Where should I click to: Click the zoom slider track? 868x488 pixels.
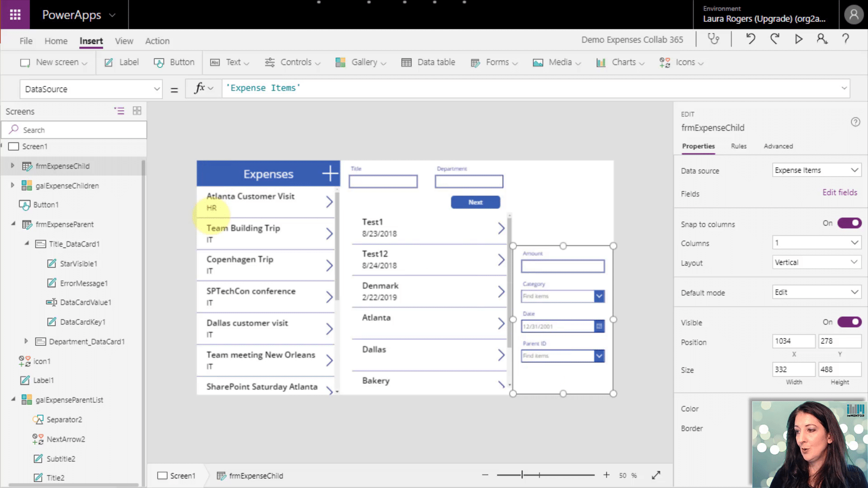tap(545, 475)
